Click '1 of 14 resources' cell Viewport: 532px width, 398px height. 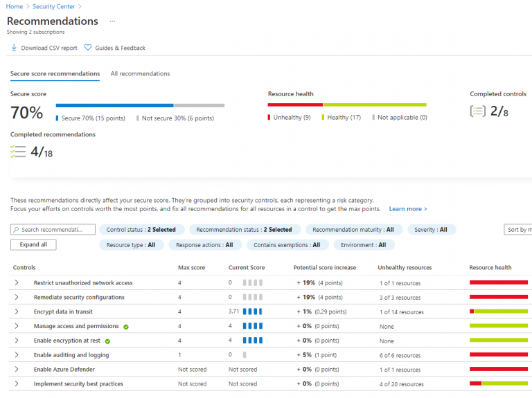pyautogui.click(x=402, y=312)
